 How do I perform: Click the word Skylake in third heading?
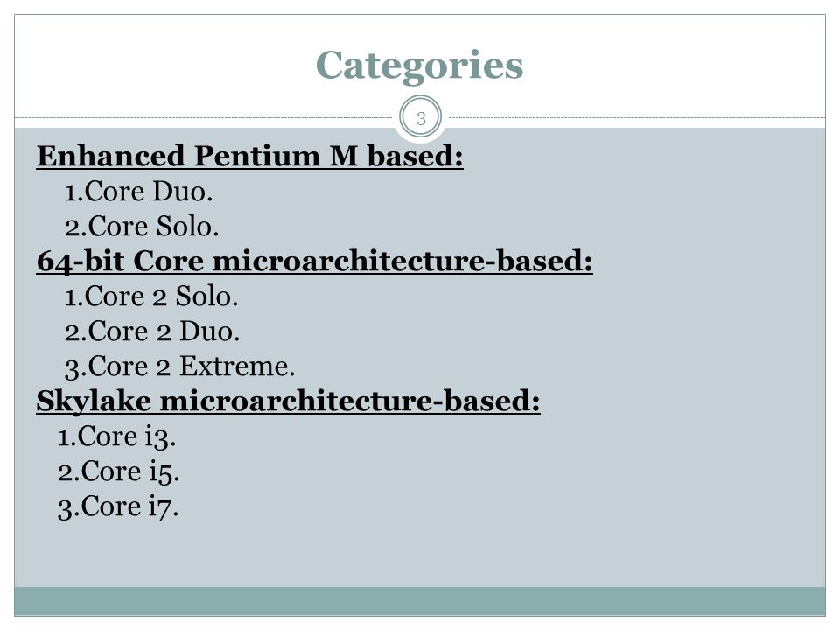point(94,402)
